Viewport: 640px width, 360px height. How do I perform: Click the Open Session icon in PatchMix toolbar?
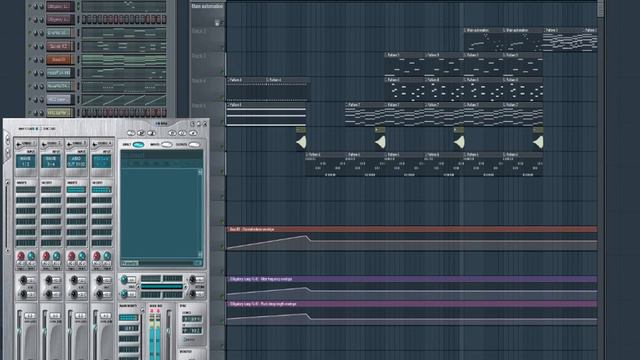click(141, 133)
